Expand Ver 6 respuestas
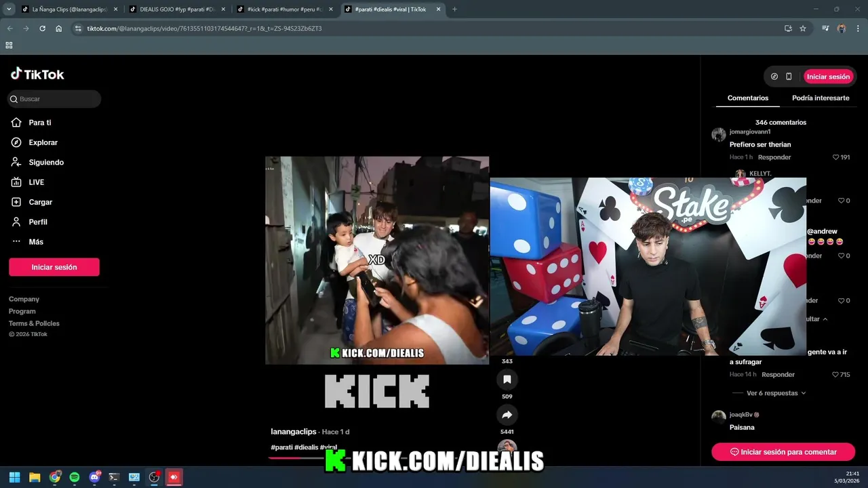 [776, 393]
